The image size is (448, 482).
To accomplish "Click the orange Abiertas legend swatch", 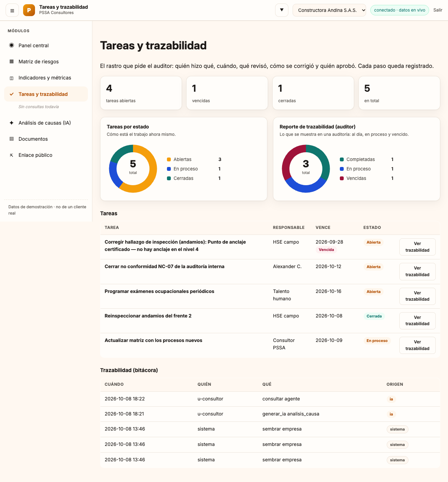I will [x=169, y=160].
